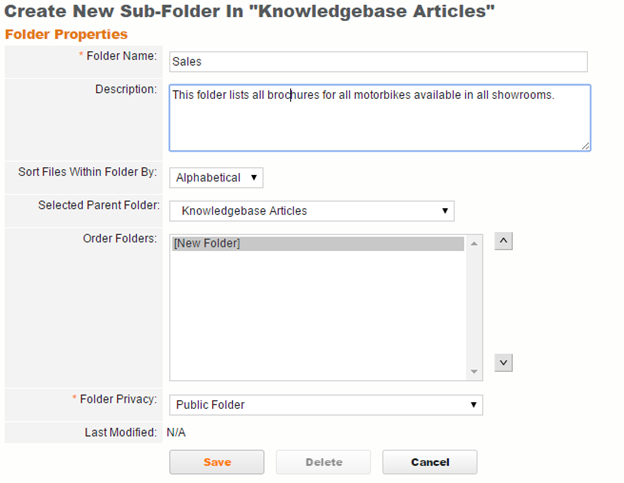Click the move folder up arrow button
The image size is (624, 483).
click(x=504, y=241)
